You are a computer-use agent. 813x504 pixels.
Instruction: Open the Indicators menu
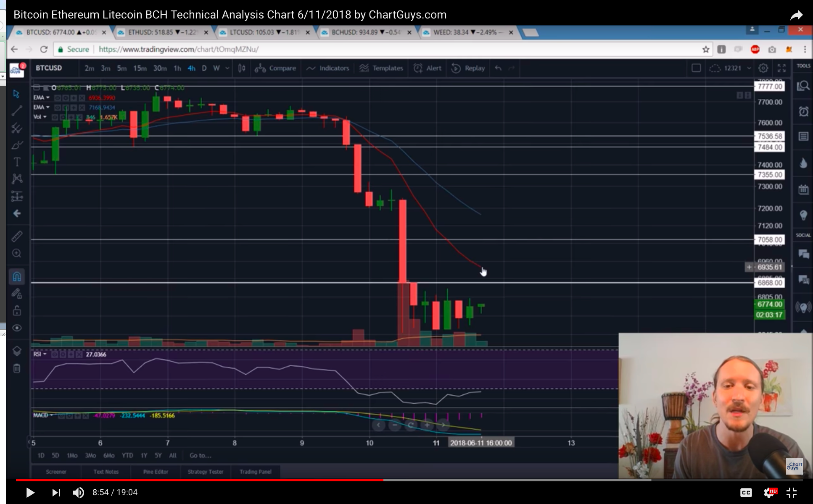coord(328,68)
